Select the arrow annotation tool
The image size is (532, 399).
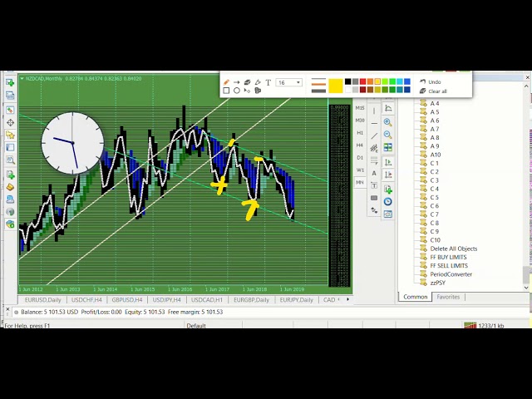[237, 82]
